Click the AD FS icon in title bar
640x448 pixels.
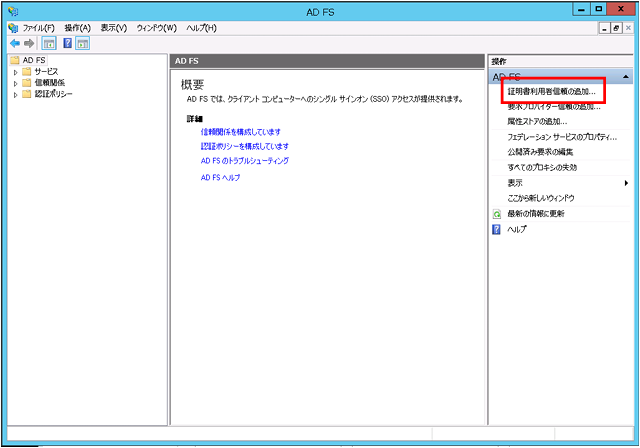click(13, 11)
